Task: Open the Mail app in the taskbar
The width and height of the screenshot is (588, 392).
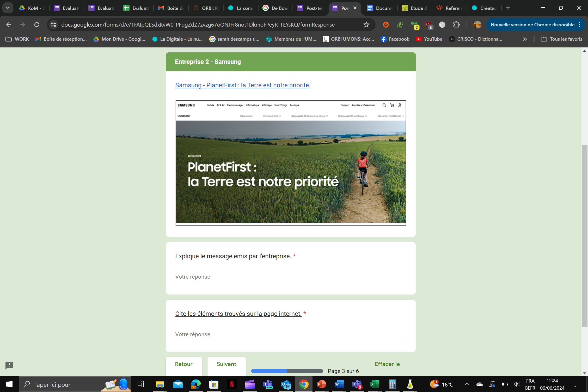Action: pyautogui.click(x=178, y=384)
